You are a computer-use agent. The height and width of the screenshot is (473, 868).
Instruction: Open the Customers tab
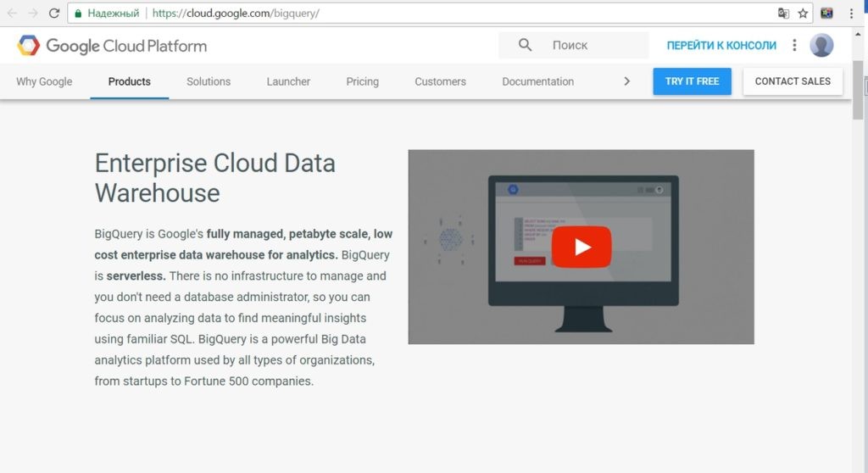tap(441, 81)
